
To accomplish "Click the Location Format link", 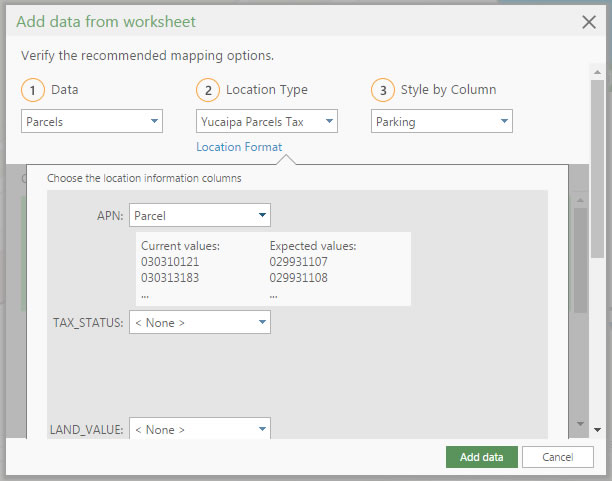I will [x=239, y=147].
